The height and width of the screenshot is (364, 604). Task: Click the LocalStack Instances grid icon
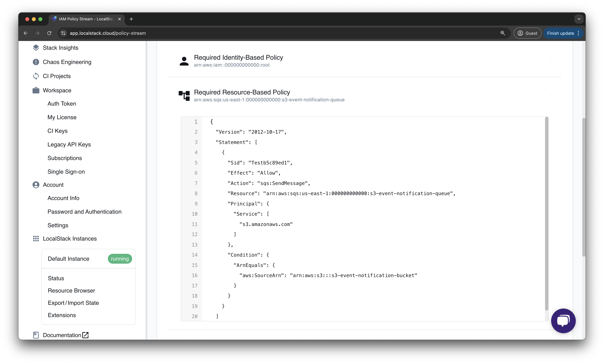[x=36, y=238]
